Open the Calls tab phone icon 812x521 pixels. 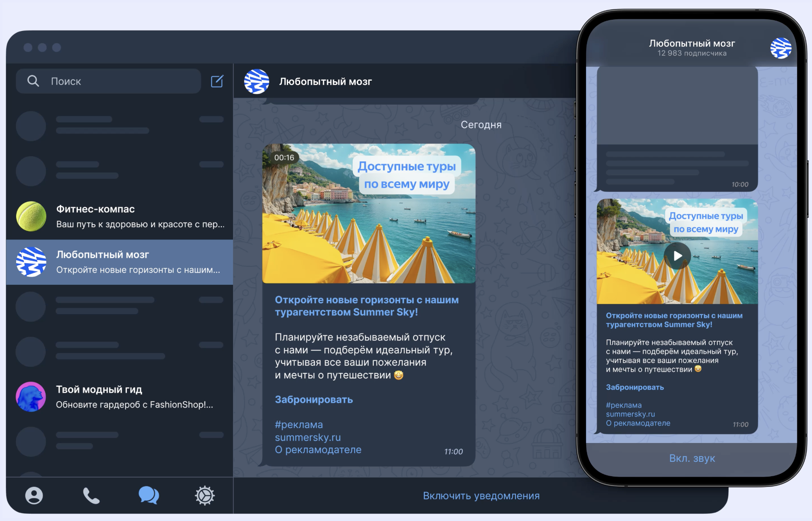click(91, 495)
